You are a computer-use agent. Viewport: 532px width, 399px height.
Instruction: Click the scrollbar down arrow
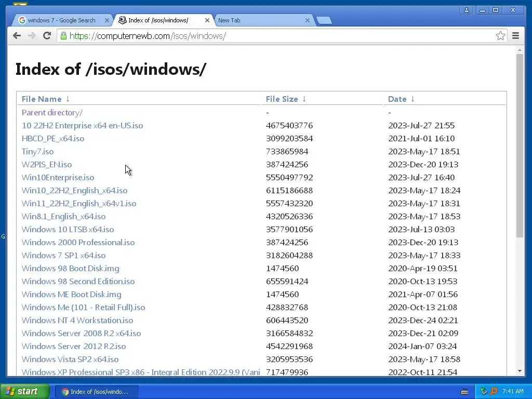coord(520,371)
